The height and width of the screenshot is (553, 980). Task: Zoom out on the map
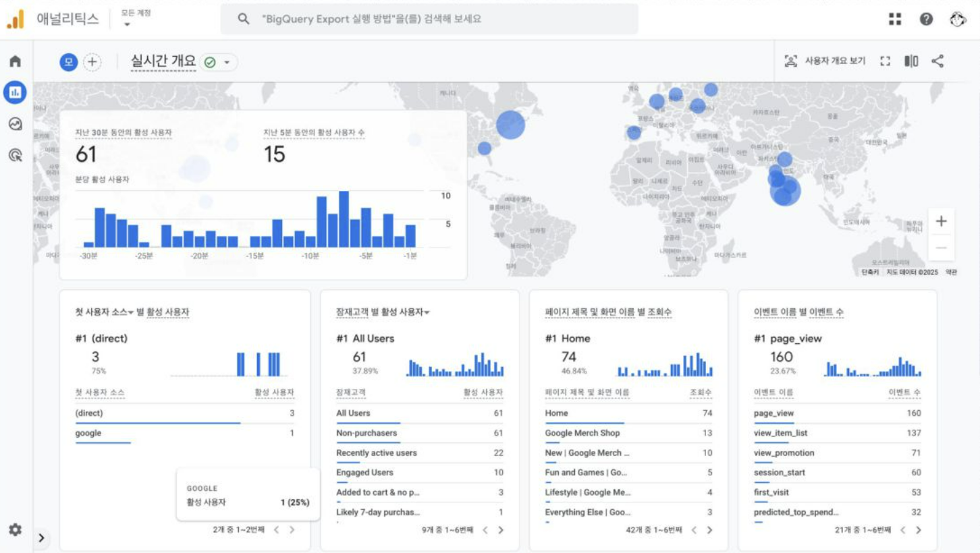point(941,248)
